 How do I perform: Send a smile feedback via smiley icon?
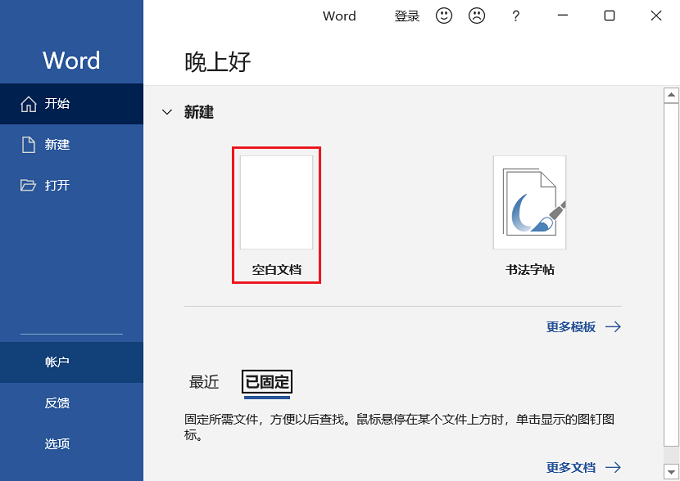(444, 16)
